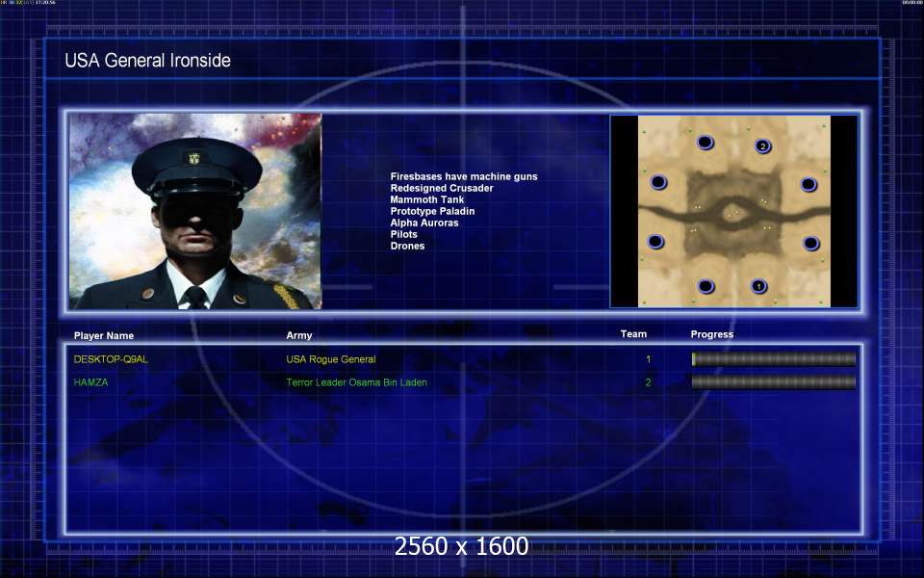Click the Progress column header

click(712, 334)
